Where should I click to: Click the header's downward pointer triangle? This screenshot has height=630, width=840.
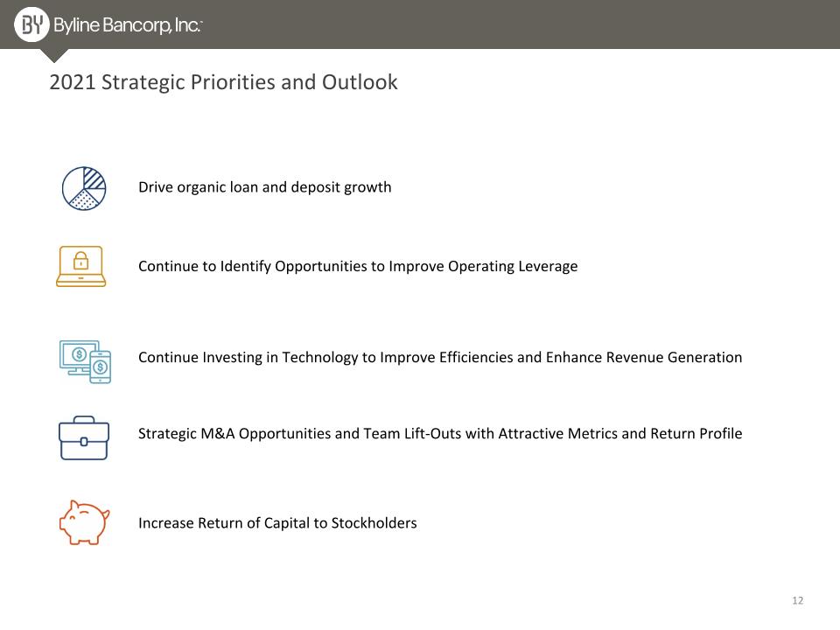coord(54,55)
